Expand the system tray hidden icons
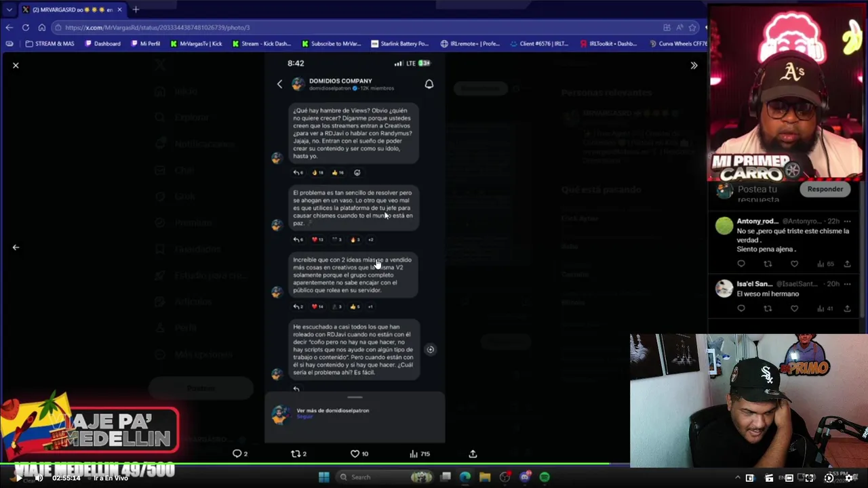Viewport: 868px width, 488px height. point(738,478)
